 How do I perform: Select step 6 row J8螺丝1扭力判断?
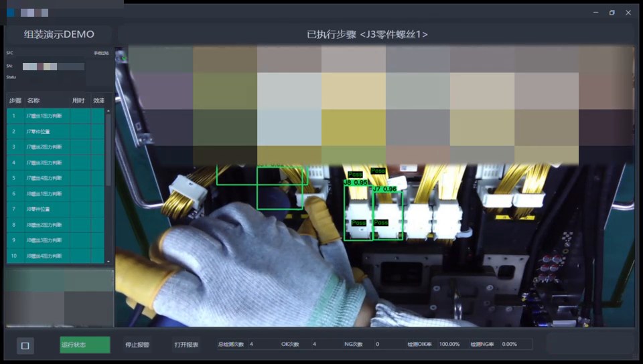pyautogui.click(x=56, y=193)
